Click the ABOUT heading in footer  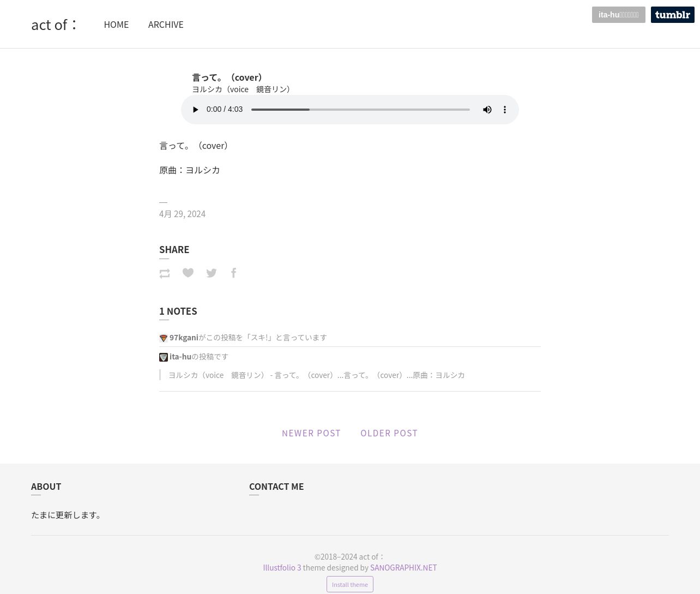click(x=46, y=487)
